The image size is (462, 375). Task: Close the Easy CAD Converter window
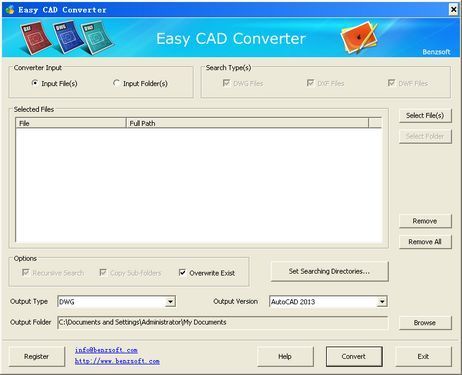pyautogui.click(x=454, y=10)
